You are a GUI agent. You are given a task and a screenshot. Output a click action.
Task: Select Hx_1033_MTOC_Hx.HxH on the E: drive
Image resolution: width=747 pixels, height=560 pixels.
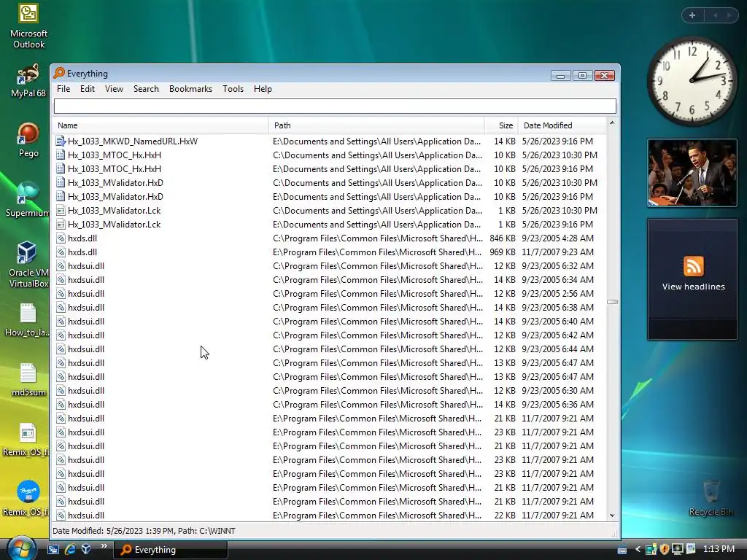(x=115, y=169)
